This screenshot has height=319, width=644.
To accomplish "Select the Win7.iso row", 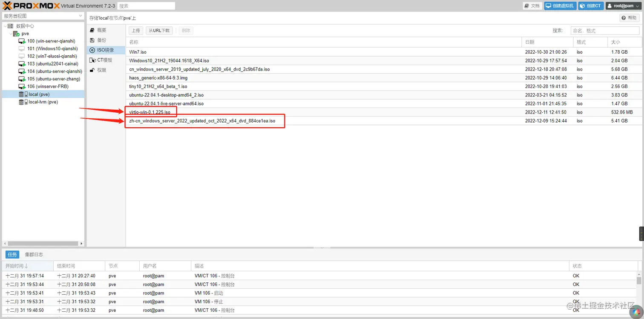I will coord(383,52).
